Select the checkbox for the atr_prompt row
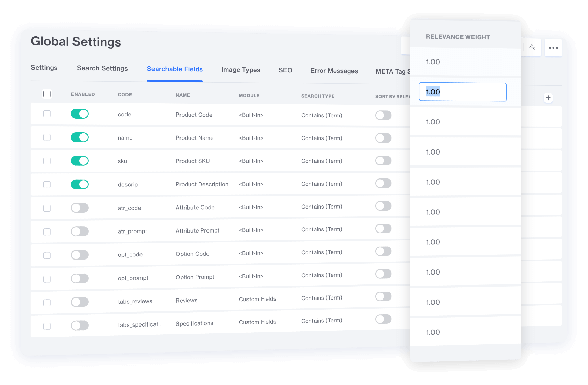Screen dimensions: 588x385 tap(47, 232)
